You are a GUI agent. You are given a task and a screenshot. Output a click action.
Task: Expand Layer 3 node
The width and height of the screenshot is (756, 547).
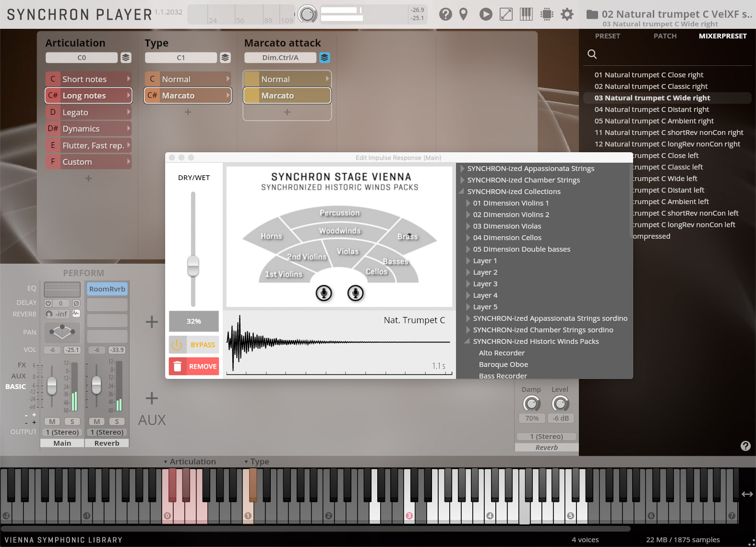click(468, 284)
